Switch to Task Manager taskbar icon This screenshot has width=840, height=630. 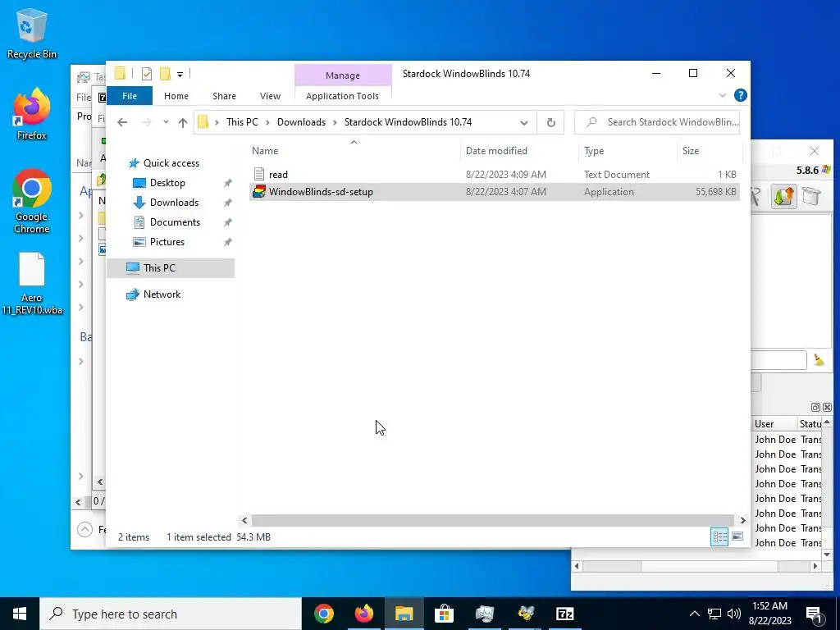click(484, 614)
